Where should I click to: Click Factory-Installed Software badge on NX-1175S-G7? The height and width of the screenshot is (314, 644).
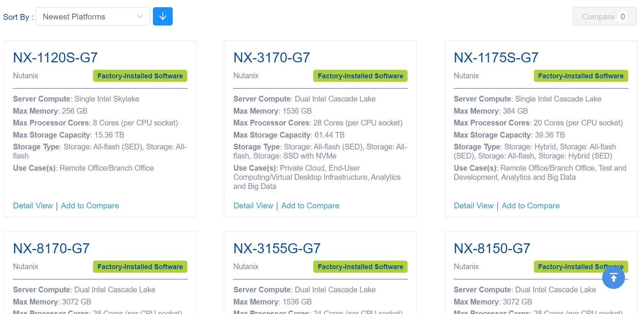[581, 76]
